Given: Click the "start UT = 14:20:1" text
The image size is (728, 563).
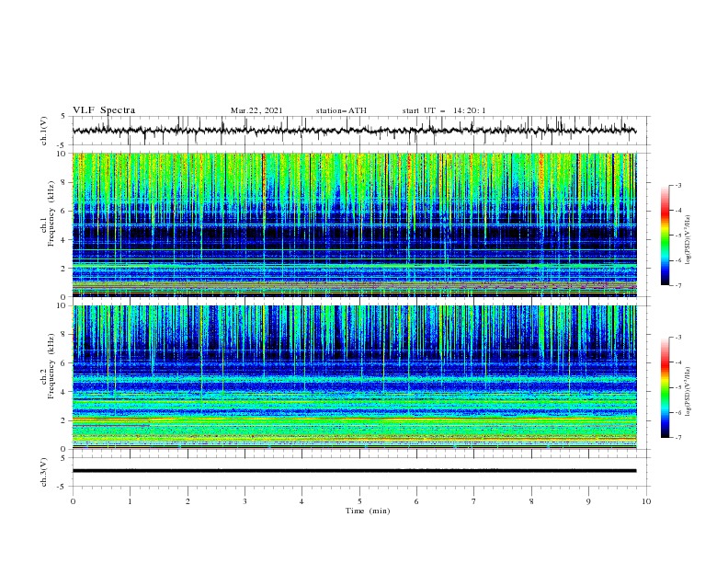Looking at the screenshot, I should click(444, 110).
